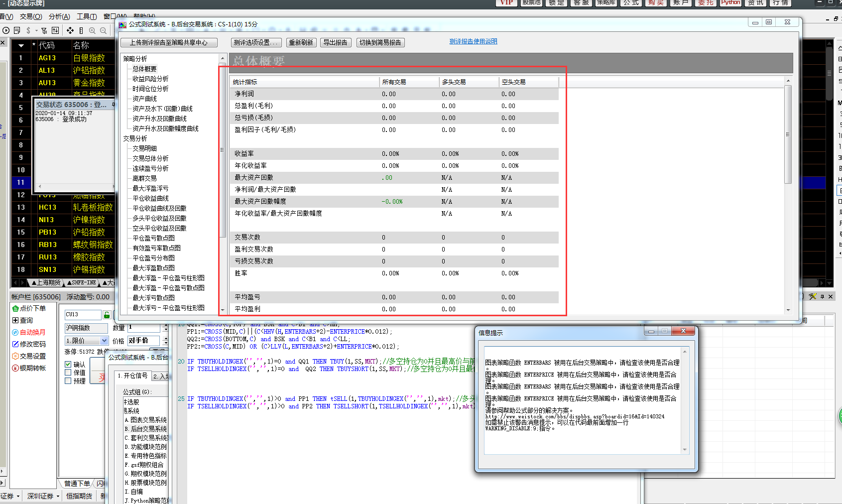Click the VIP button in title bar

[506, 2]
